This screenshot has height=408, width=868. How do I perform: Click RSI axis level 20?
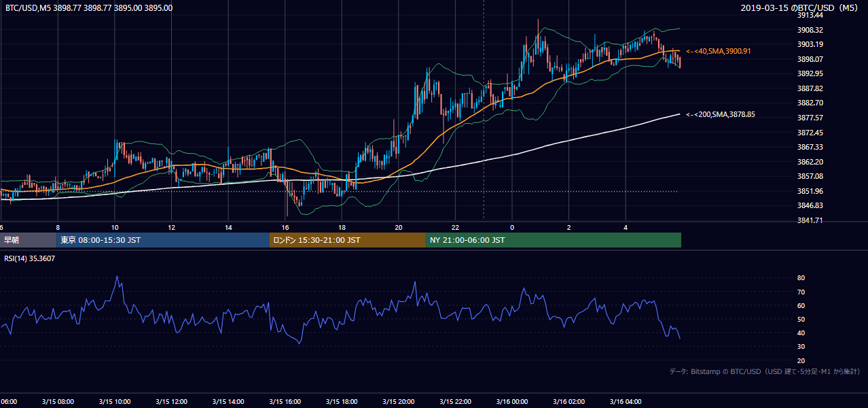[x=801, y=360]
